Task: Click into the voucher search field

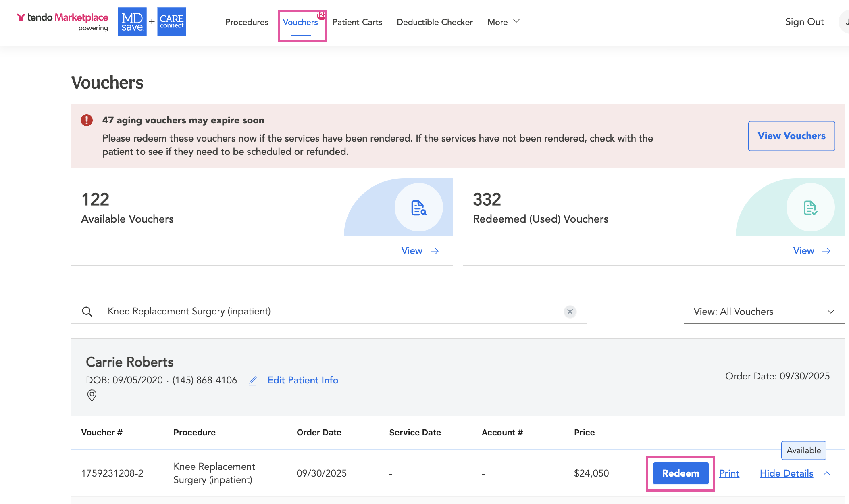Action: [323, 312]
